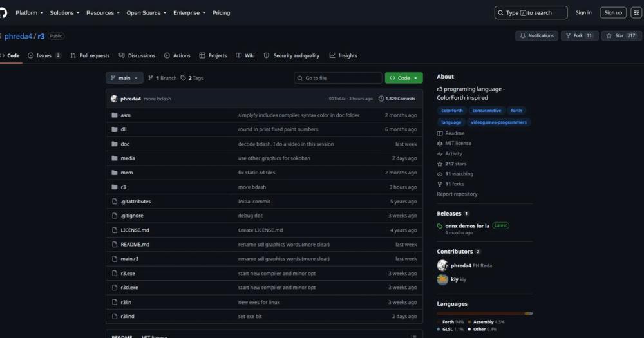Click phreda4 avatar in latest commit row
The width and height of the screenshot is (644, 338).
(114, 99)
